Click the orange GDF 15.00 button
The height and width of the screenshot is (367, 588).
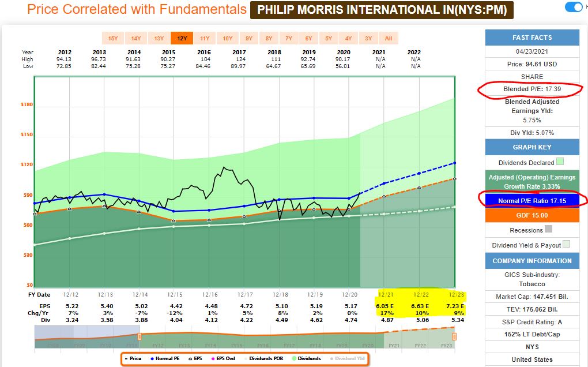click(532, 215)
